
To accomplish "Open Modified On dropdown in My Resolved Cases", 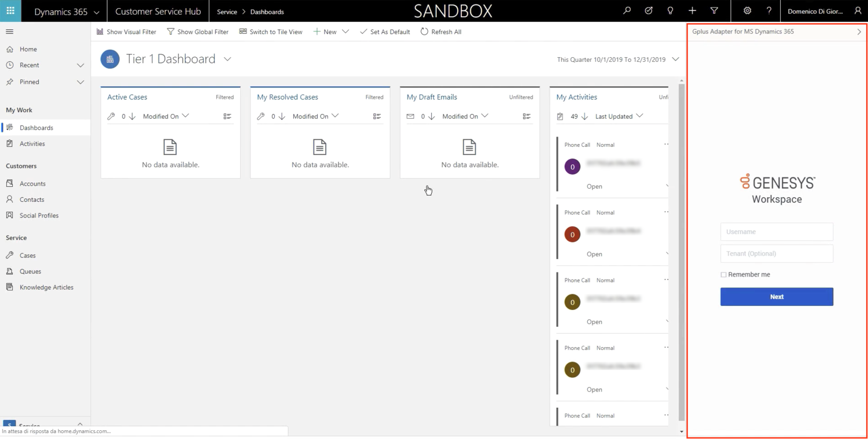I will (x=315, y=116).
